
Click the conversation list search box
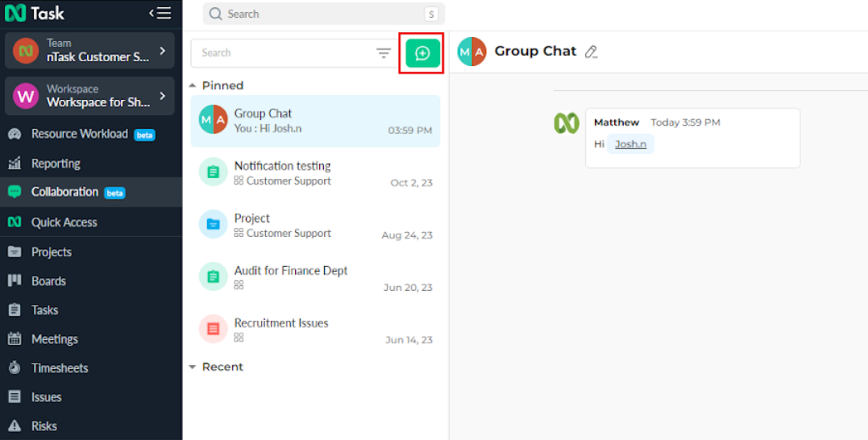tap(282, 53)
